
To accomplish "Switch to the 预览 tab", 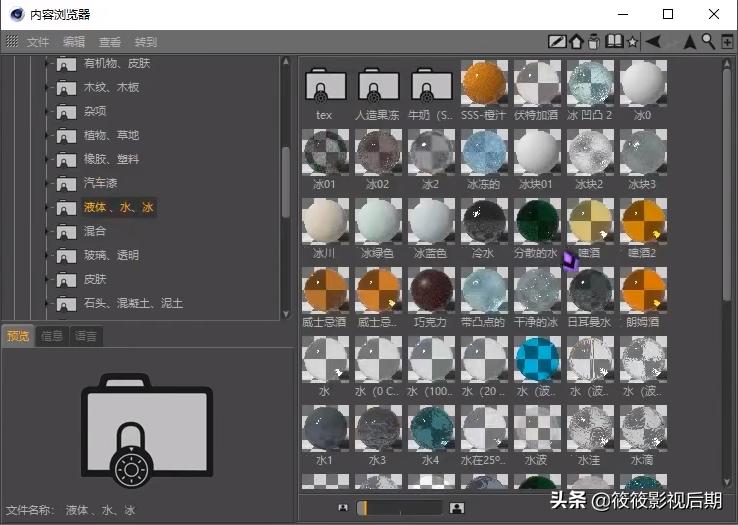I will (x=18, y=336).
